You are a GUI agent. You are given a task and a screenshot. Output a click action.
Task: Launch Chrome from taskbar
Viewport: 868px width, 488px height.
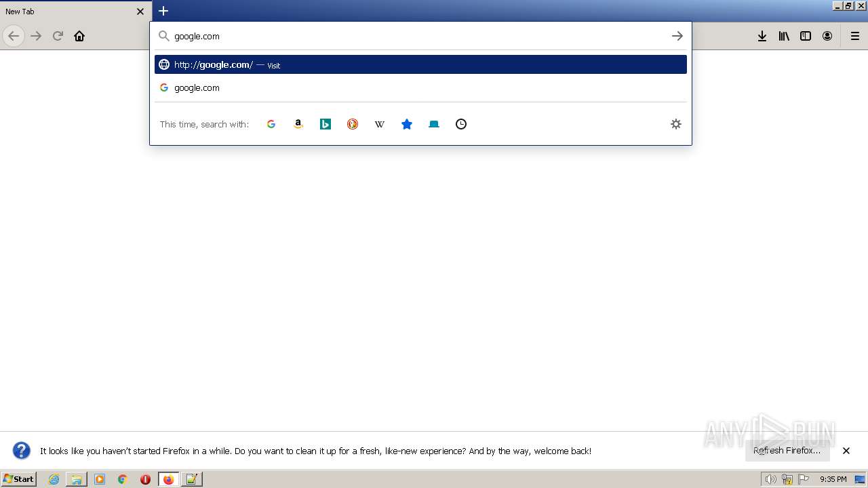[123, 479]
